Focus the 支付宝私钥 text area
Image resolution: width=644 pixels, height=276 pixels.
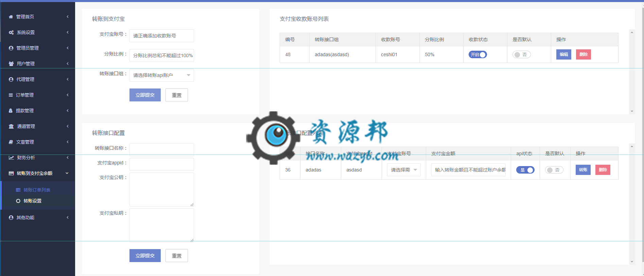coord(162,225)
